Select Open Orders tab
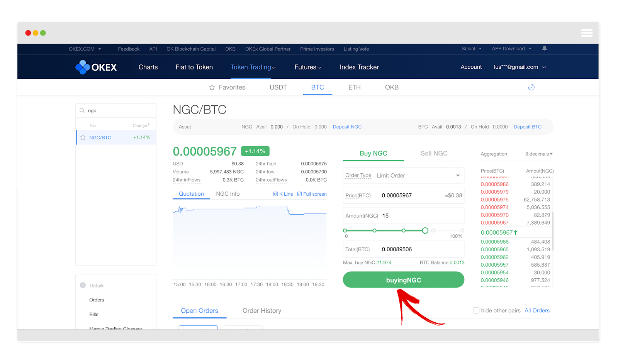Screen dimensions: 618x364 click(x=200, y=311)
